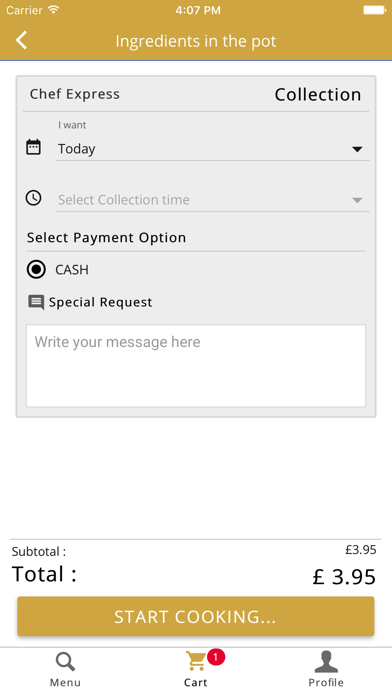392x696 pixels.
Task: Expand the Today date dropdown arrow
Action: [x=357, y=150]
